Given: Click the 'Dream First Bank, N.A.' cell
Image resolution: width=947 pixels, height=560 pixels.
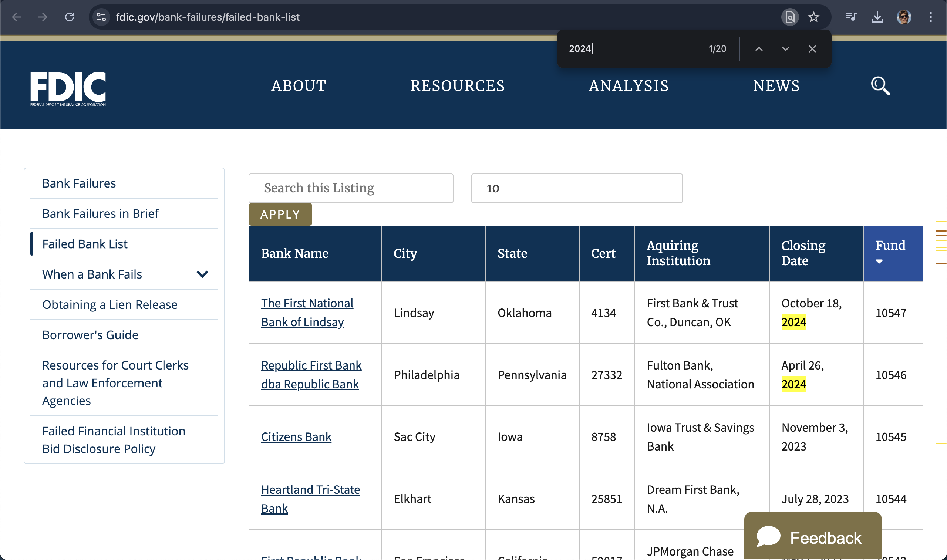Looking at the screenshot, I should pos(693,499).
